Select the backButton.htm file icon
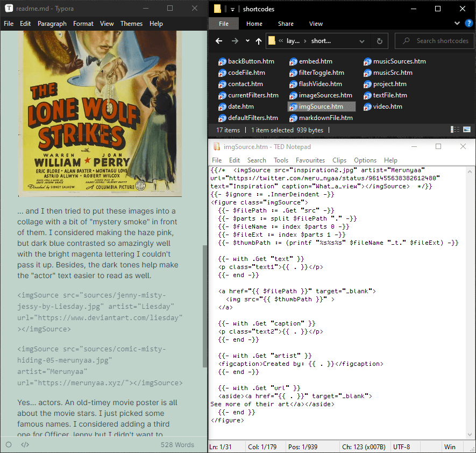Viewport: 476px width, 453px height. (222, 61)
